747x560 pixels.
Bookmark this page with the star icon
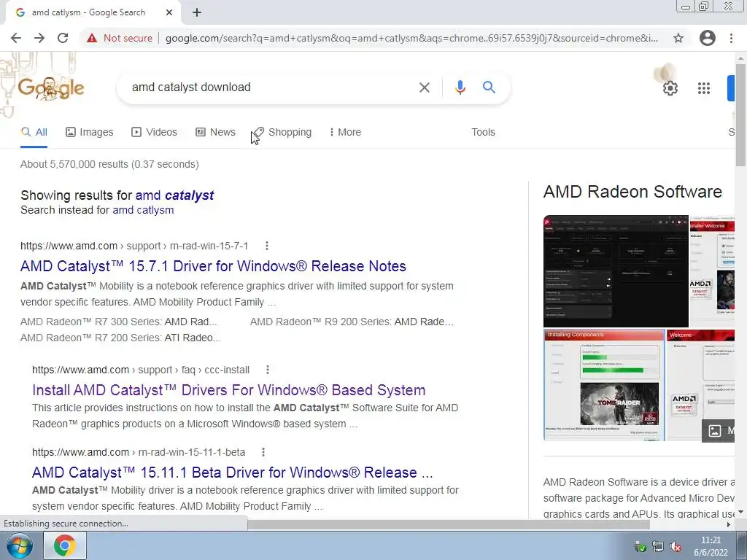click(x=678, y=38)
